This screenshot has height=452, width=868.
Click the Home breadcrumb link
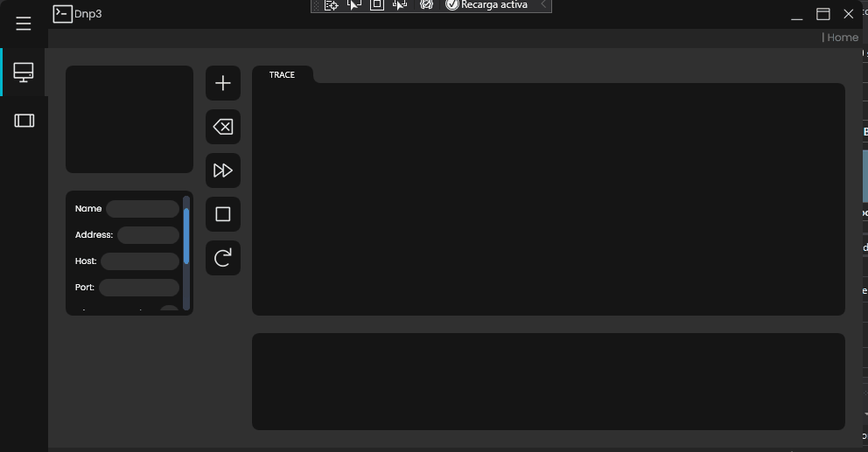point(843,38)
